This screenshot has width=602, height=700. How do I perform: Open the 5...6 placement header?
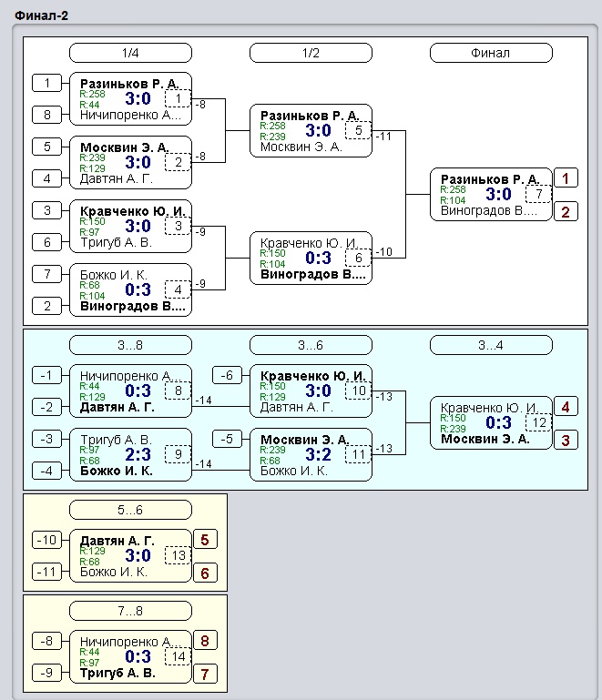(130, 510)
